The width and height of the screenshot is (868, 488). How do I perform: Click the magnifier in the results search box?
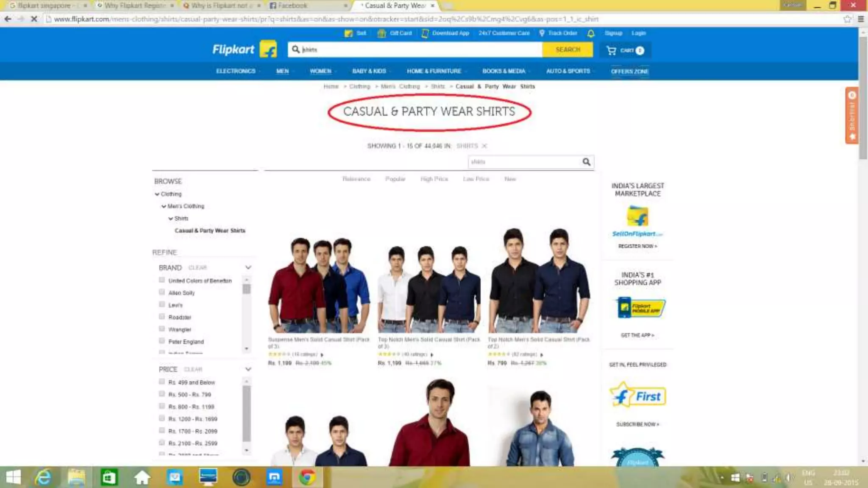tap(586, 162)
